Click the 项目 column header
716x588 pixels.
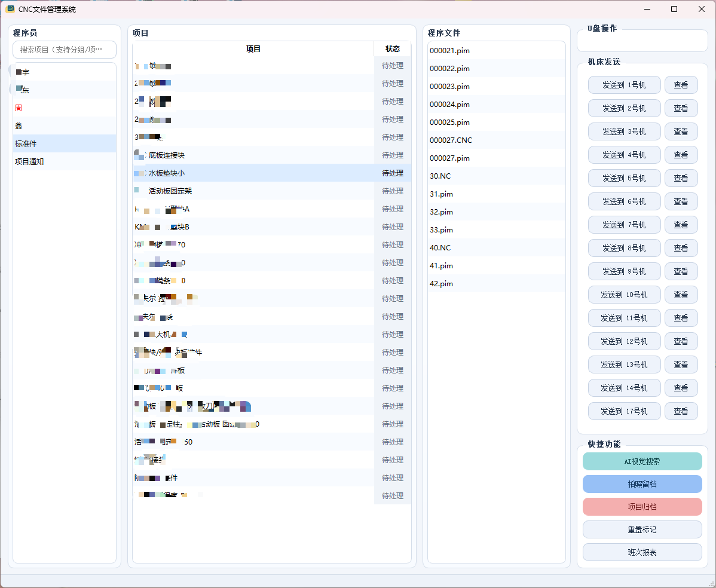click(253, 49)
